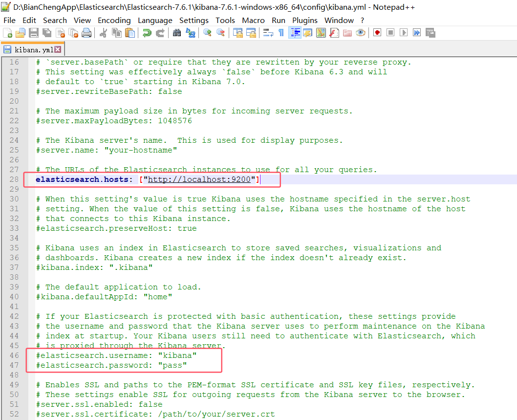Open the Edit menu

click(29, 21)
